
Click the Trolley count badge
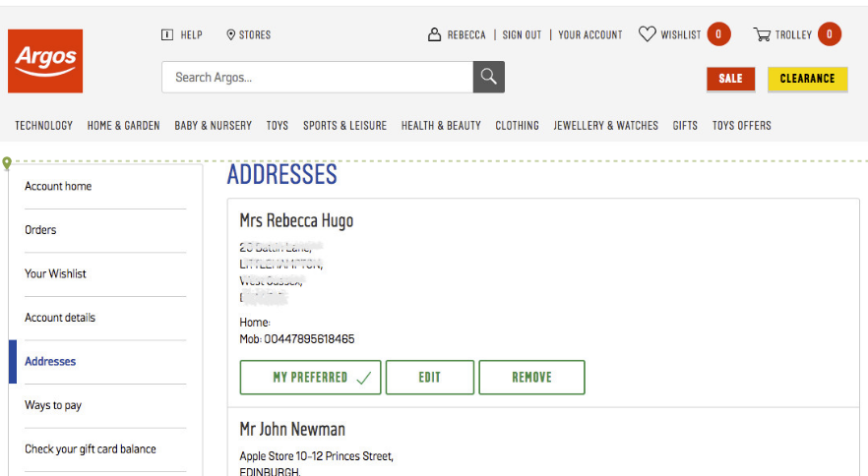pos(830,34)
